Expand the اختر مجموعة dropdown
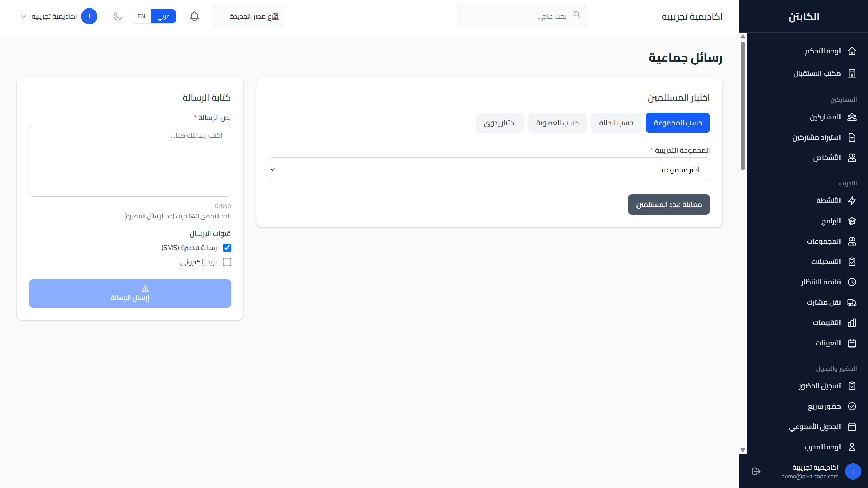The width and height of the screenshot is (868, 488). pyautogui.click(x=489, y=170)
